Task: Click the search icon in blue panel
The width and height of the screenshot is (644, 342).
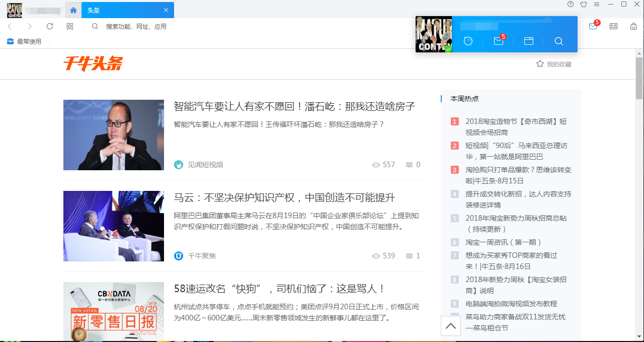Action: 558,41
